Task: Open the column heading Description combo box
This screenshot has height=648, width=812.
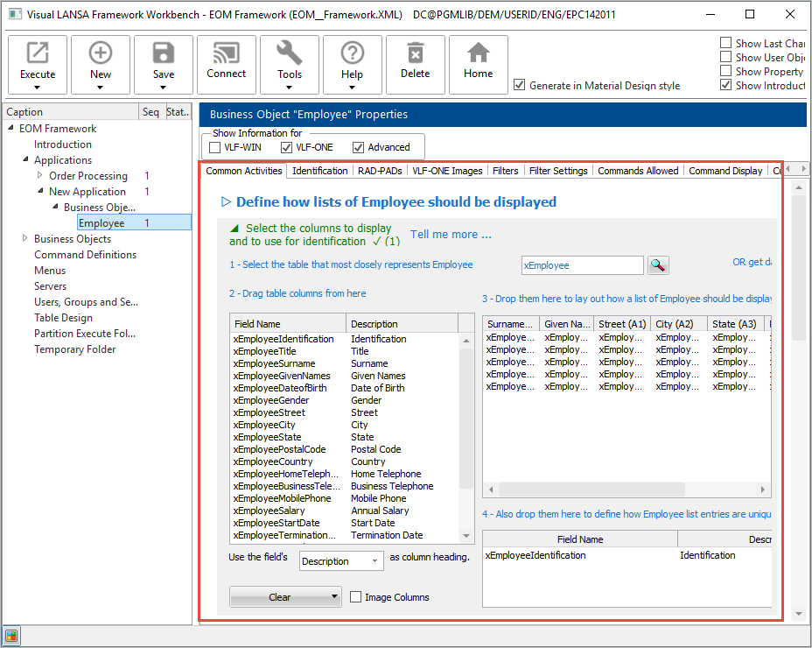Action: pos(341,561)
